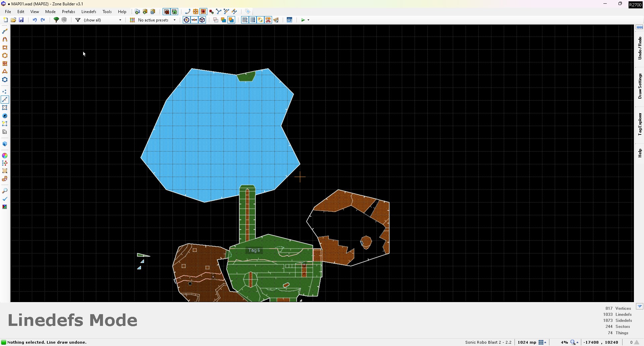Open the Linedefs menu
Screen dimensions: 644x346
(89, 11)
